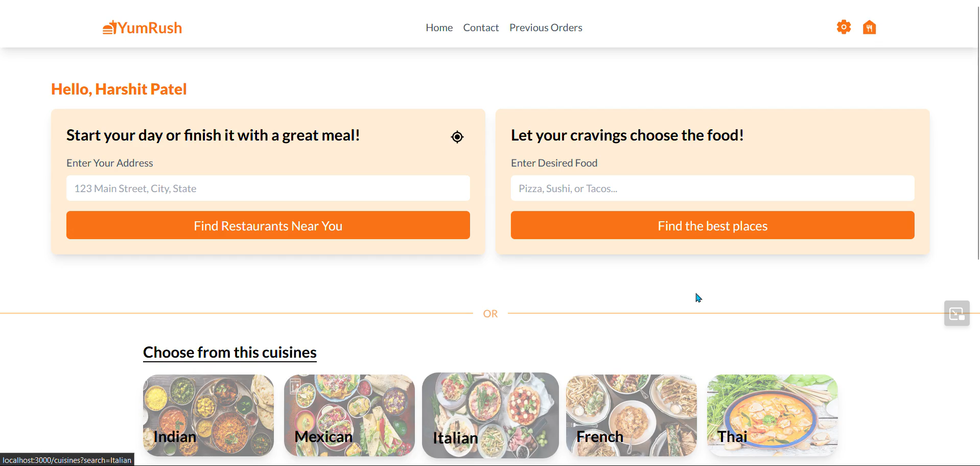Click the YumRush logo
The image size is (980, 466).
tap(143, 28)
